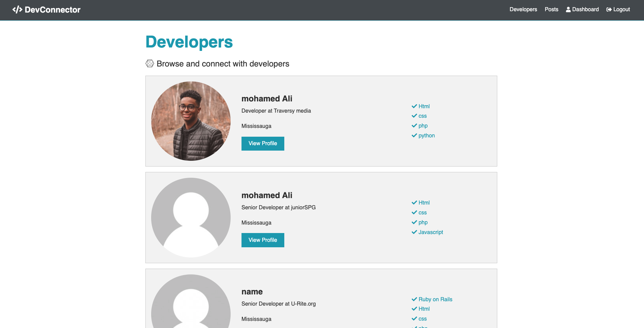Open Dashboard from the navbar
The width and height of the screenshot is (644, 328).
pos(585,9)
